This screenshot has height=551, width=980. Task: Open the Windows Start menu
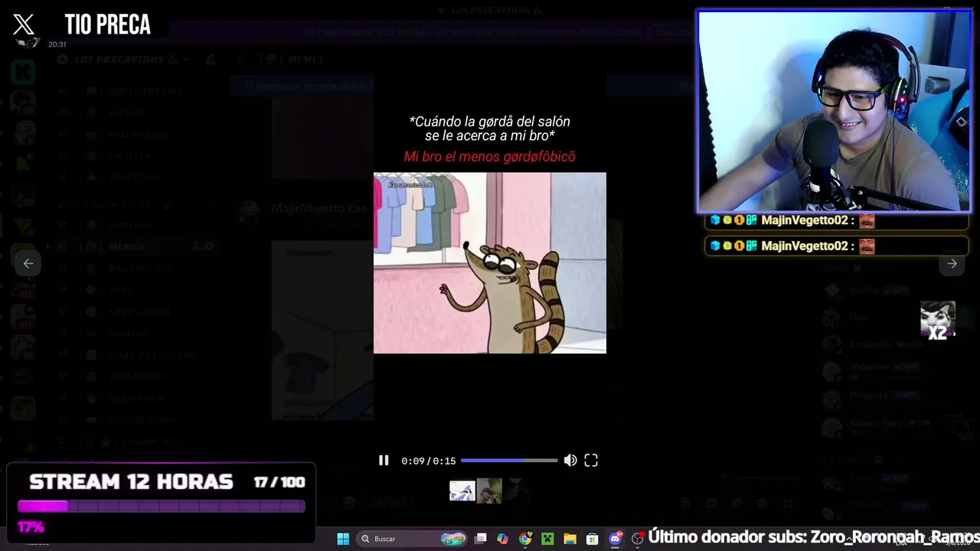click(x=343, y=539)
